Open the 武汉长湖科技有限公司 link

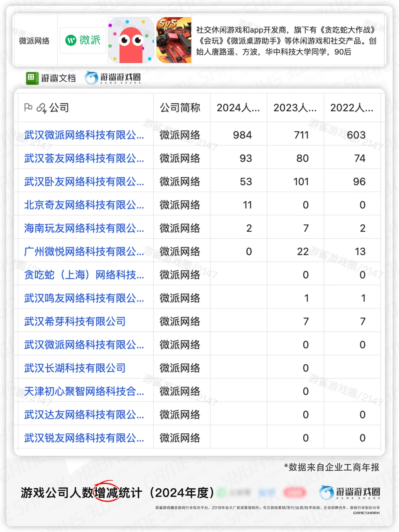point(75,368)
